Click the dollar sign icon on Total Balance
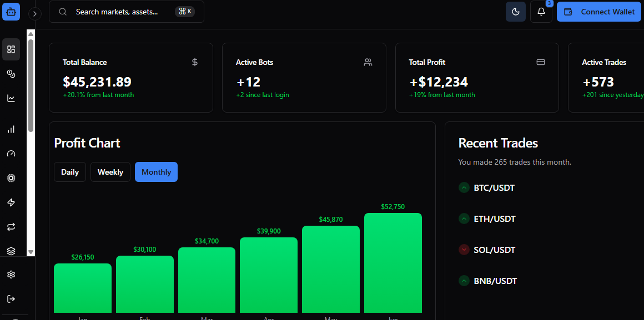Image resolution: width=644 pixels, height=320 pixels. pos(195,62)
